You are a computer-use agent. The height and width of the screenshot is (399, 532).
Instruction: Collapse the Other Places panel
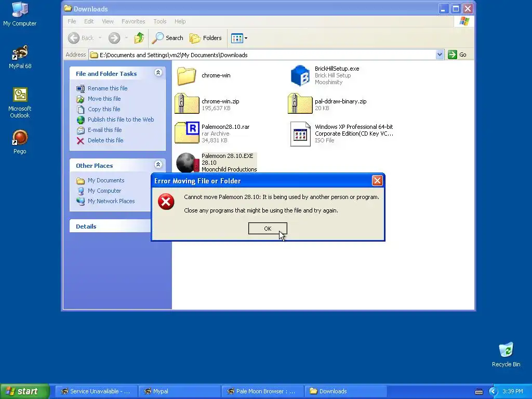pos(158,165)
